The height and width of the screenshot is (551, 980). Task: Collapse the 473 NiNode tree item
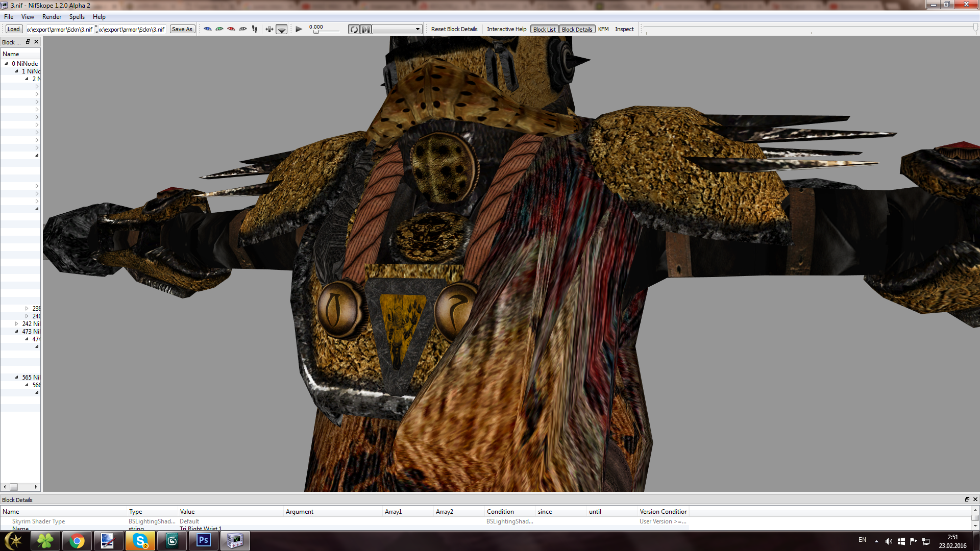(x=16, y=332)
